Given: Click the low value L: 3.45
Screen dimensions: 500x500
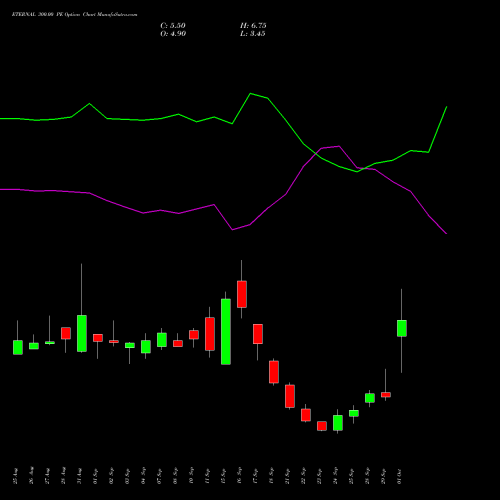Looking at the screenshot, I should tap(253, 34).
